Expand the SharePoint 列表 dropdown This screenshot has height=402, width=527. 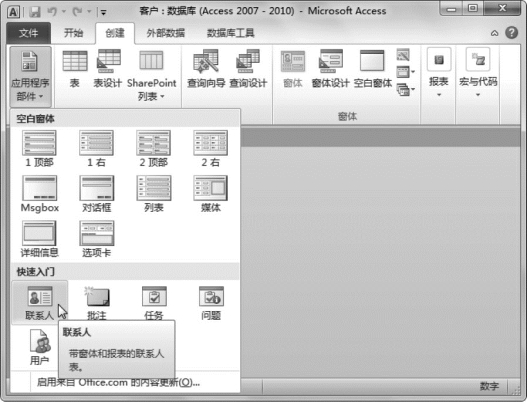point(151,75)
